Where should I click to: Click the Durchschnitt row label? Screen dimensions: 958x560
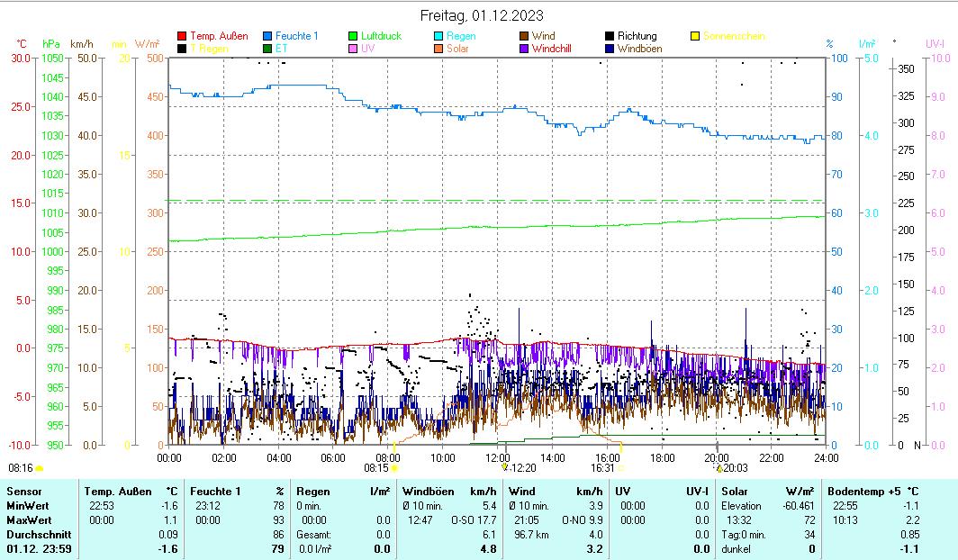point(36,534)
